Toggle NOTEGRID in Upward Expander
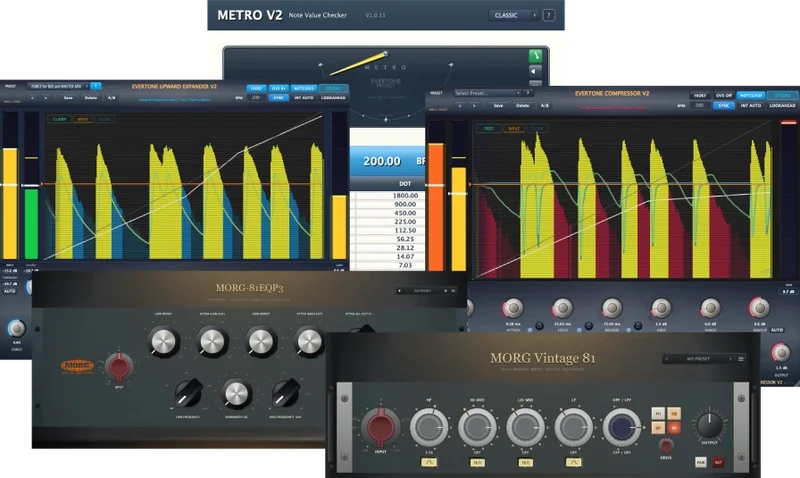The height and width of the screenshot is (478, 800). pos(304,88)
